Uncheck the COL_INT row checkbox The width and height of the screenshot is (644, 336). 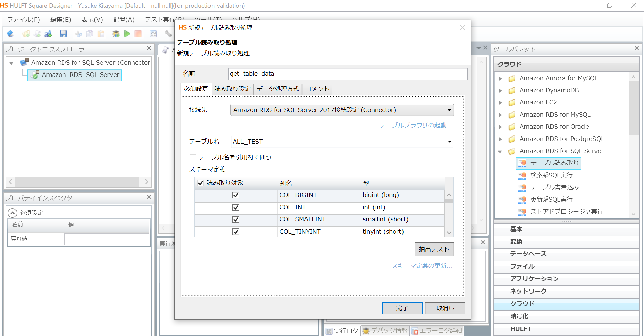click(x=236, y=207)
